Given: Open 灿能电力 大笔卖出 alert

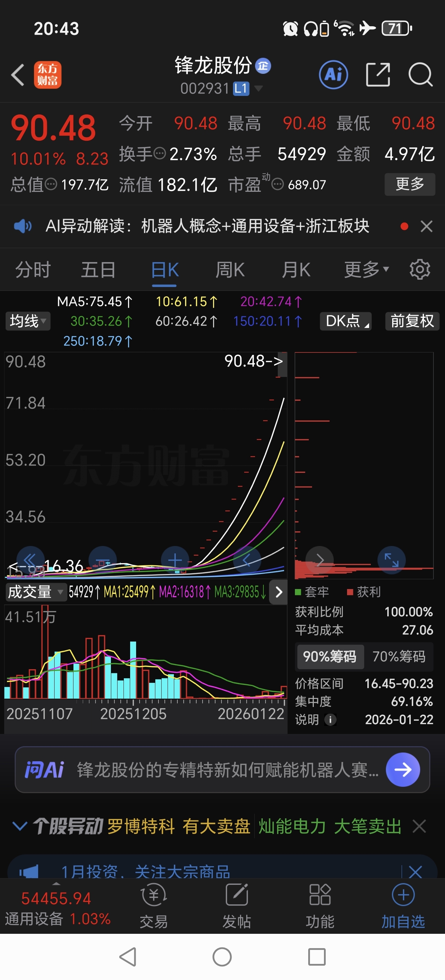Looking at the screenshot, I should click(330, 826).
